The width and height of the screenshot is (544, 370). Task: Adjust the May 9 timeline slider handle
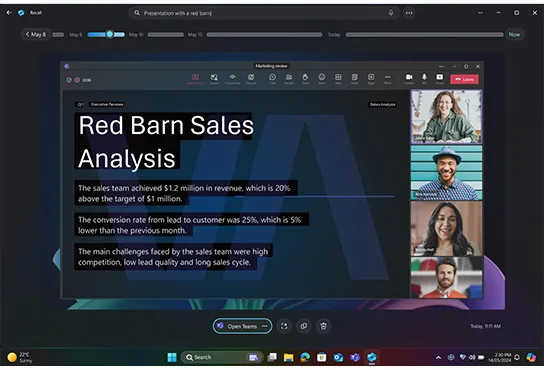point(110,34)
